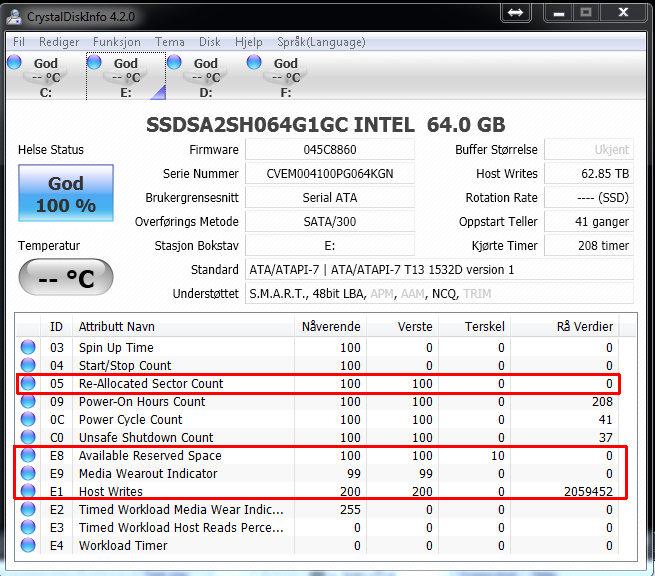Screen dimensions: 655x576
Task: Select the E: drive status button
Action: pos(126,76)
